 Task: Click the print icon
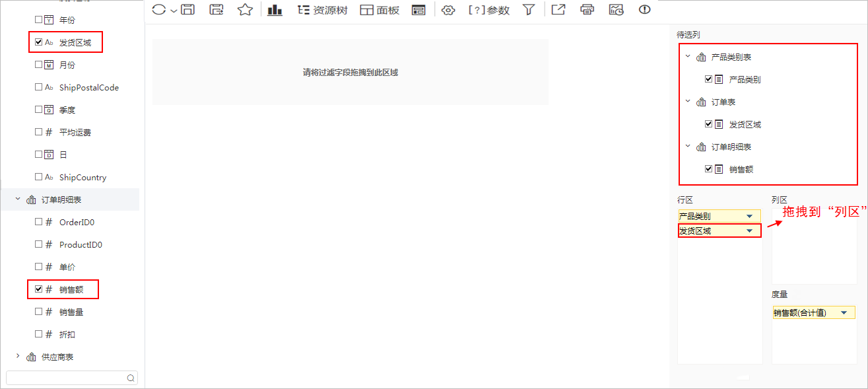pyautogui.click(x=587, y=9)
